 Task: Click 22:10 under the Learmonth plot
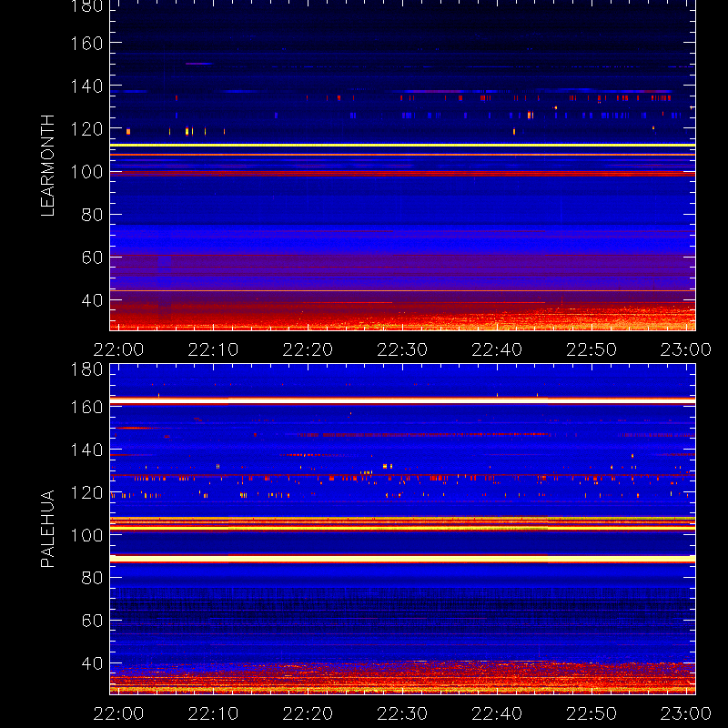[213, 349]
